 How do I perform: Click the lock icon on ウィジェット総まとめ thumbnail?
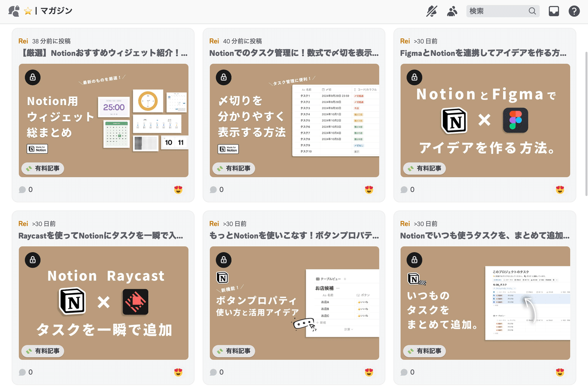pos(32,77)
